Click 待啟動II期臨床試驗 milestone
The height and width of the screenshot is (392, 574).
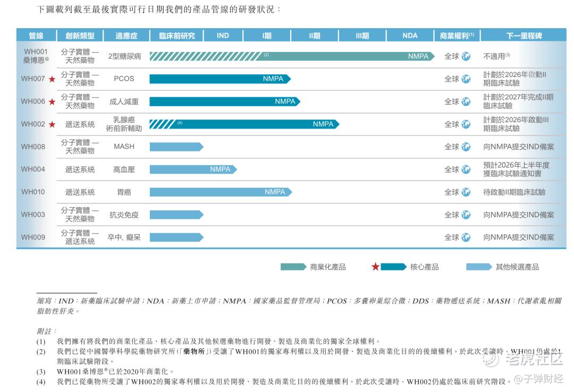coord(514,192)
